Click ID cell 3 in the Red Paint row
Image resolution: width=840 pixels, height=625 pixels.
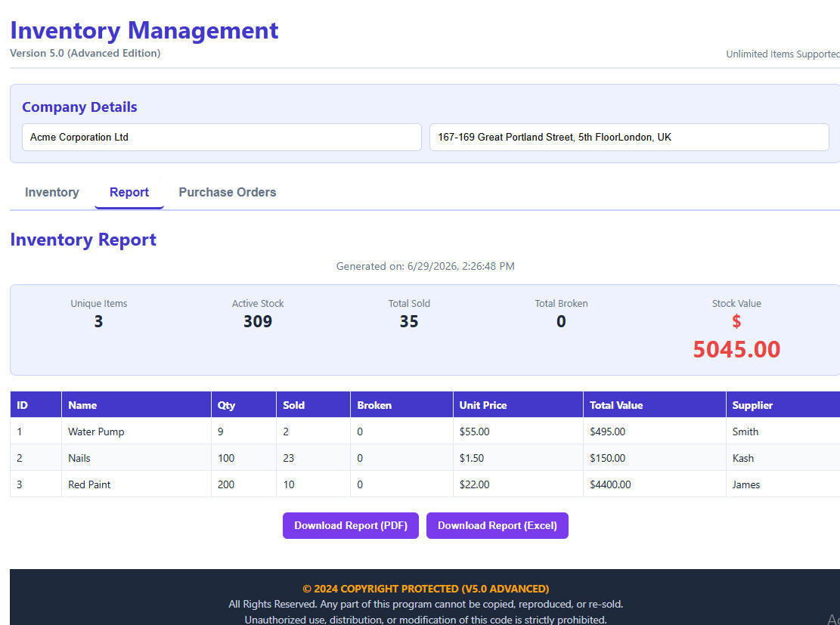pyautogui.click(x=36, y=484)
